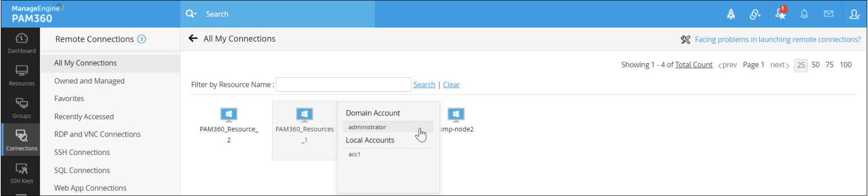Open the link-style dropdown icon in header
Viewport: 868px width, 196px height.
[755, 14]
